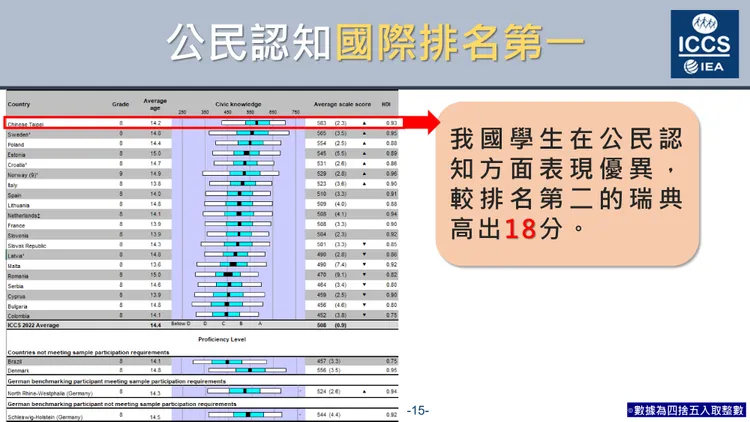Click the Croatia country label
The image size is (750, 422).
coord(17,165)
